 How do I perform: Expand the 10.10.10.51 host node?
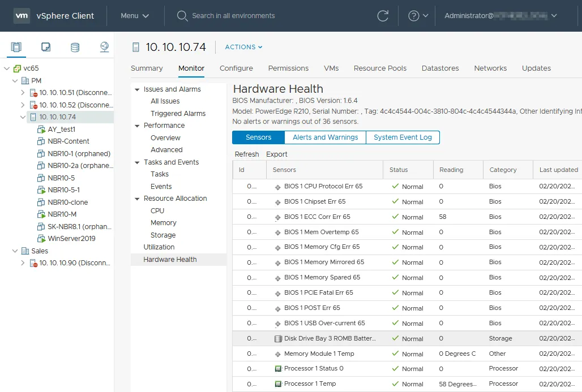[23, 93]
